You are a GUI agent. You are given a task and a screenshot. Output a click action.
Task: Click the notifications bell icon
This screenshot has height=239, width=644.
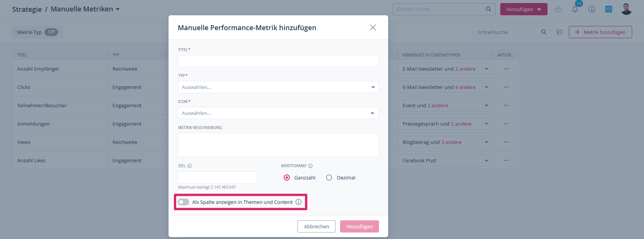pyautogui.click(x=575, y=10)
